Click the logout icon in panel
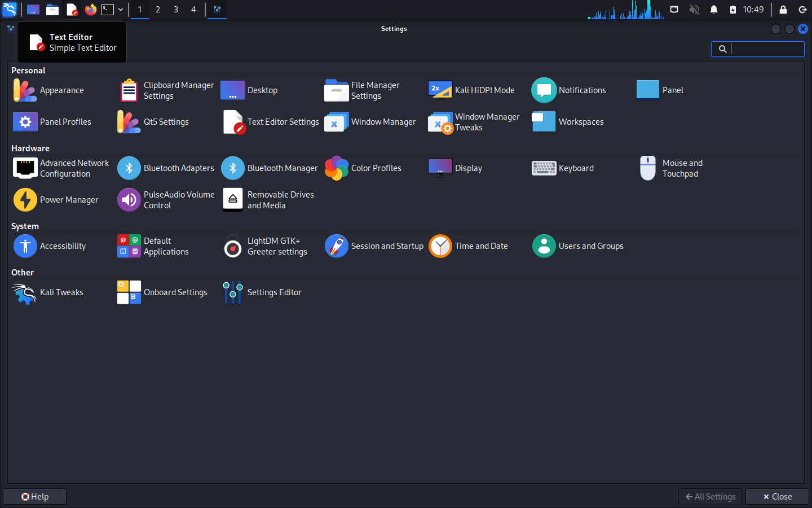Screen dimensions: 812x508 tap(802, 10)
